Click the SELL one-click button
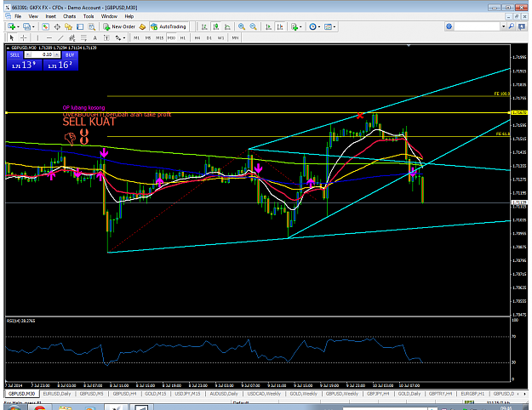532x410 pixels. click(15, 55)
